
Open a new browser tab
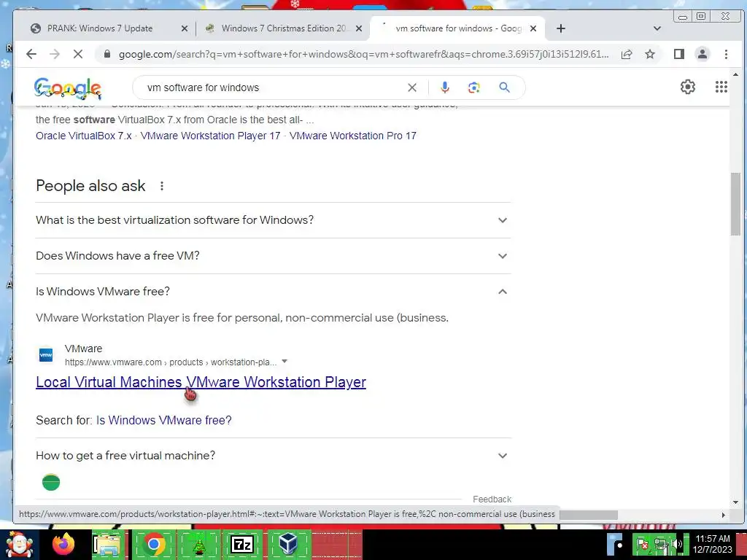point(561,28)
